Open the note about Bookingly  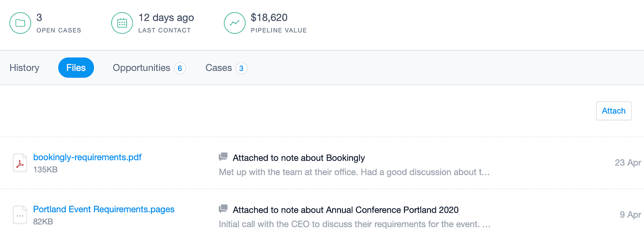tap(299, 158)
